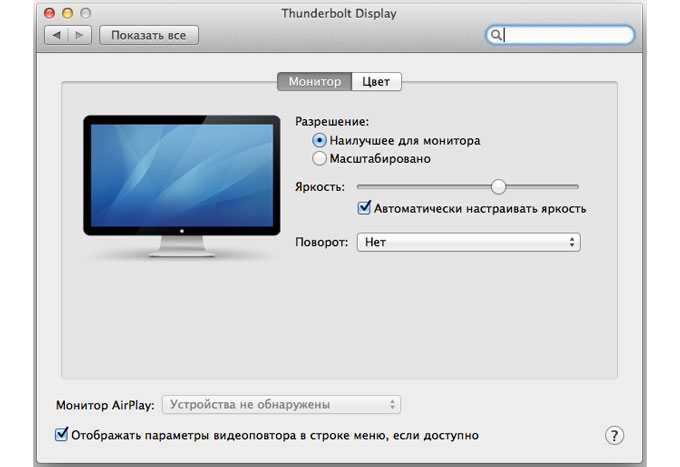The width and height of the screenshot is (680, 467).
Task: Click the yellow minimize window button
Action: pyautogui.click(x=68, y=13)
